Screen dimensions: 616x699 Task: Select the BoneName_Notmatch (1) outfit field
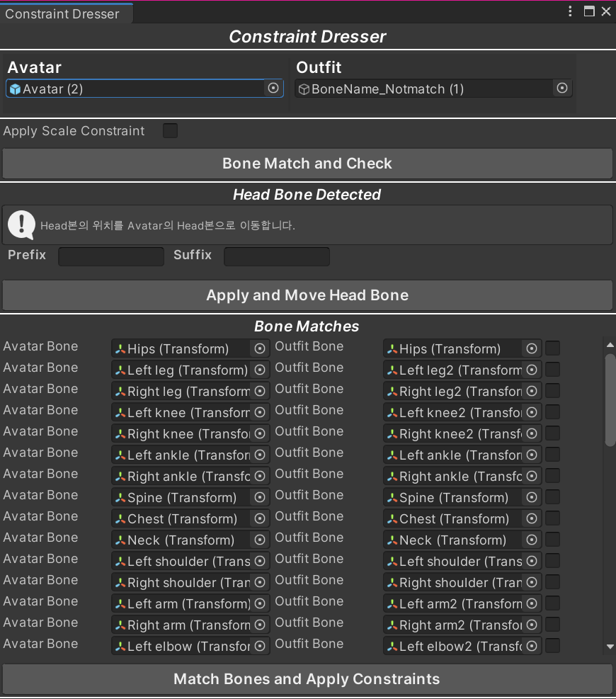click(x=434, y=89)
